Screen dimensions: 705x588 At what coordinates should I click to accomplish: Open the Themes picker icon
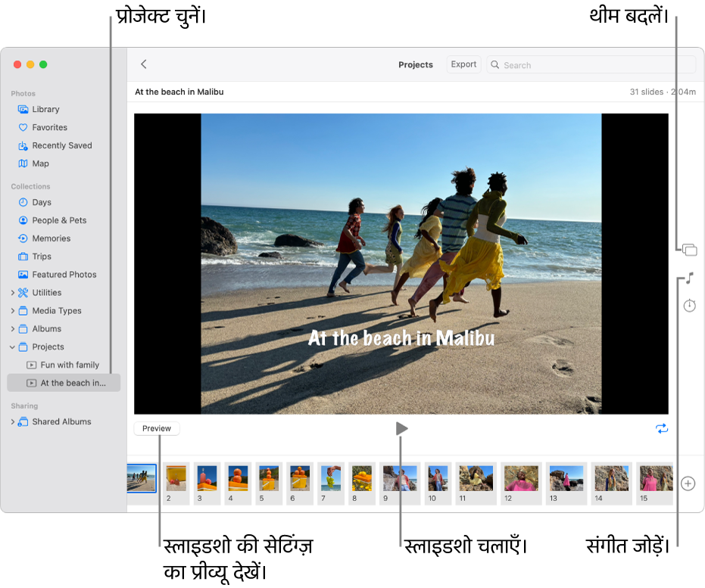[x=689, y=250]
